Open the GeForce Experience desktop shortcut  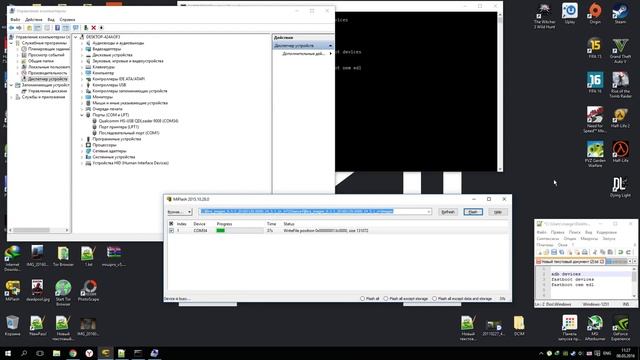pyautogui.click(x=620, y=328)
